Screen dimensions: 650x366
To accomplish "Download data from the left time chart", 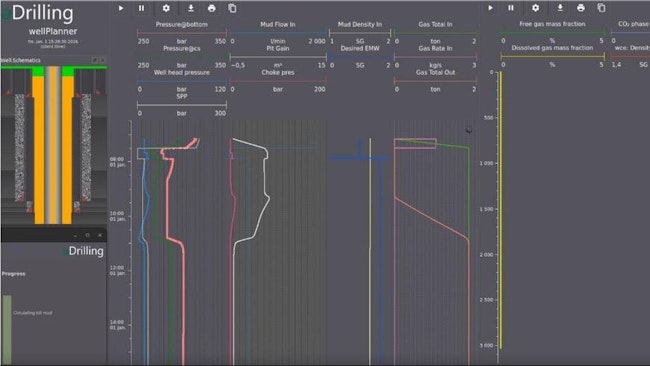I will tap(191, 8).
